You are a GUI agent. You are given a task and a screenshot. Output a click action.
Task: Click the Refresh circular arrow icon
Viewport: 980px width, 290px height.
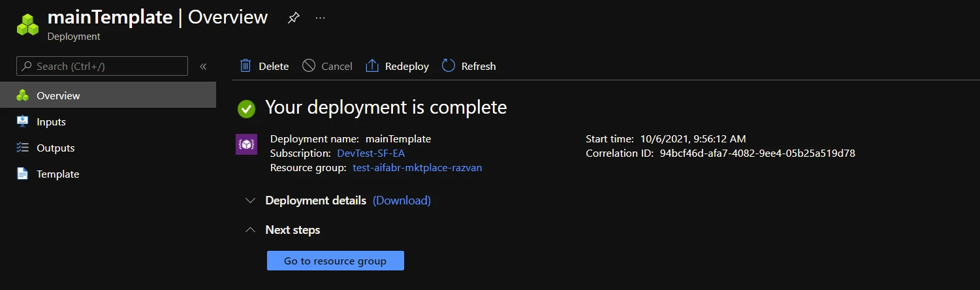[449, 66]
